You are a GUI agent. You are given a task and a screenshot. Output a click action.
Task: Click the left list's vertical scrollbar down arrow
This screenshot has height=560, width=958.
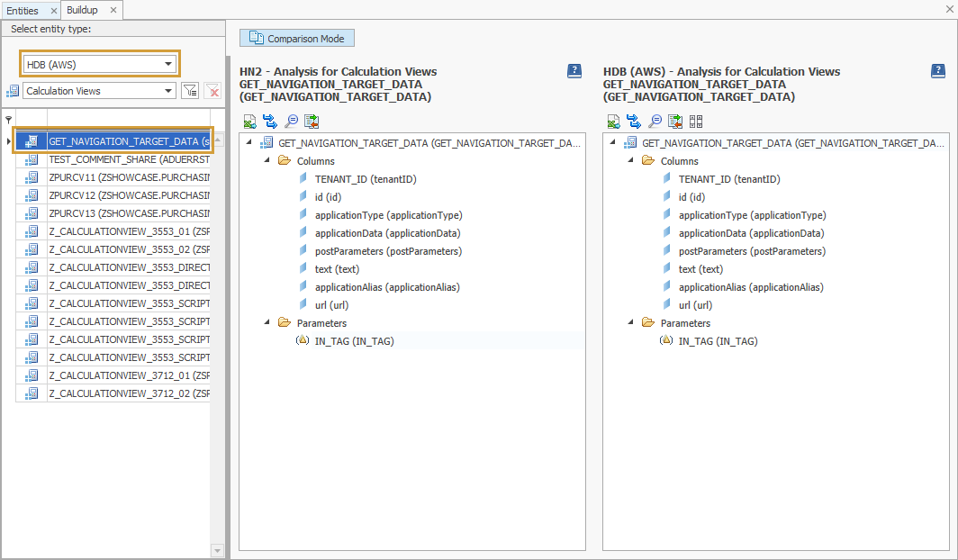click(217, 549)
